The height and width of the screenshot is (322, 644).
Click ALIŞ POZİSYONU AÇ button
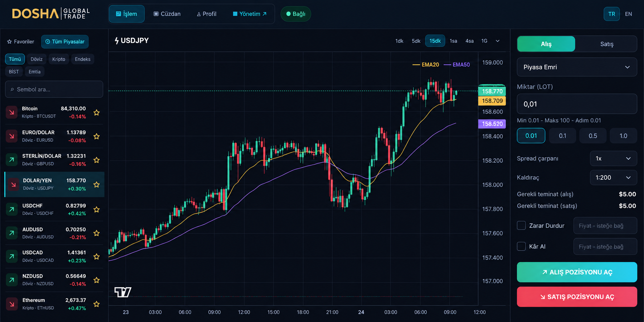coord(577,272)
